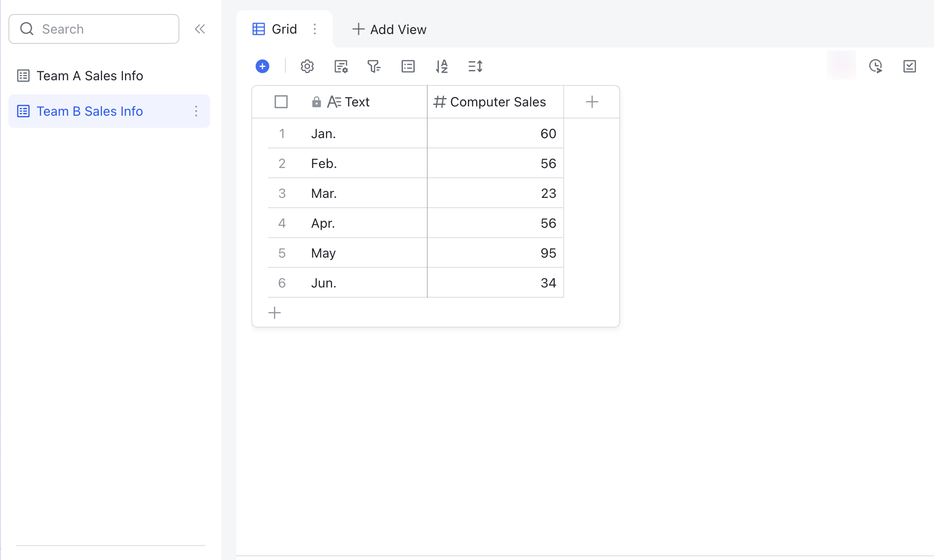Open the filter funnel icon
This screenshot has height=560, width=934.
374,66
